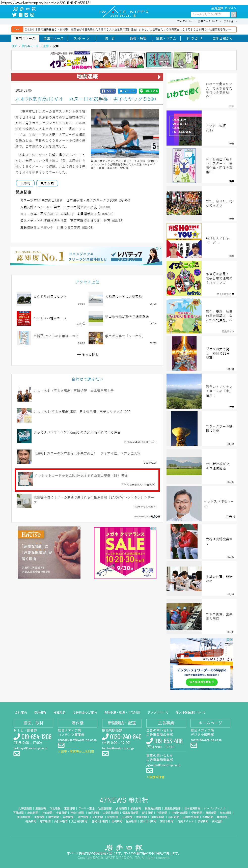This screenshot has width=248, height=868.
Task: Open ログイン link at top right
Action: click(x=231, y=8)
